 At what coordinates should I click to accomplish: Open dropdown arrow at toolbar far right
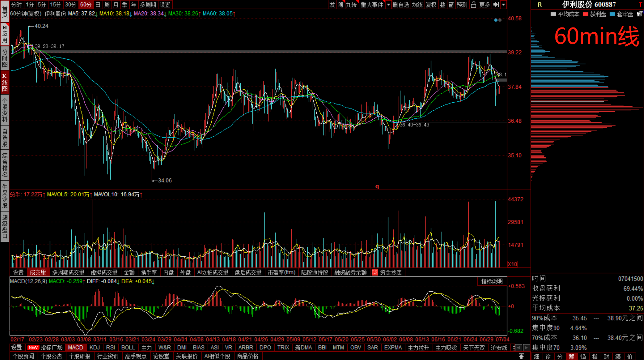tap(504, 4)
